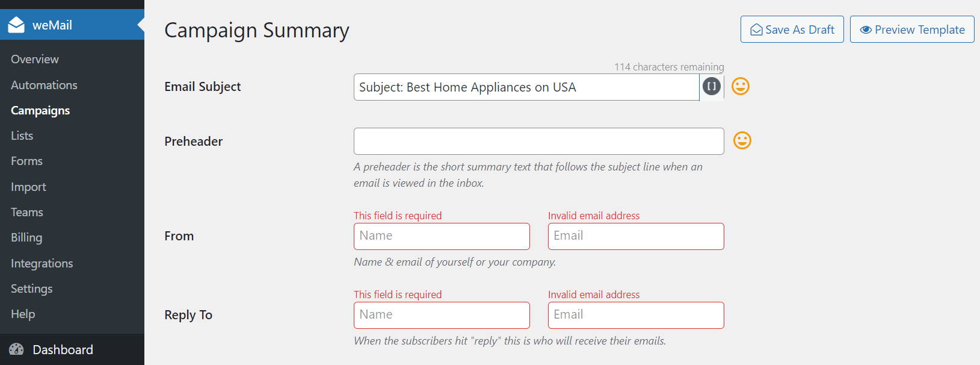Image resolution: width=980 pixels, height=365 pixels.
Task: Open the Forms section
Action: pyautogui.click(x=26, y=161)
